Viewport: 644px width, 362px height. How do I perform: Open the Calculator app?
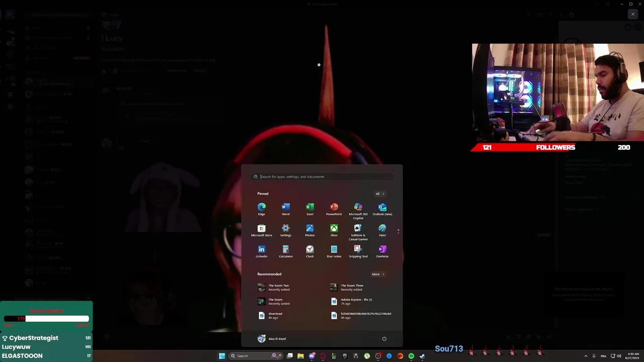(x=286, y=252)
